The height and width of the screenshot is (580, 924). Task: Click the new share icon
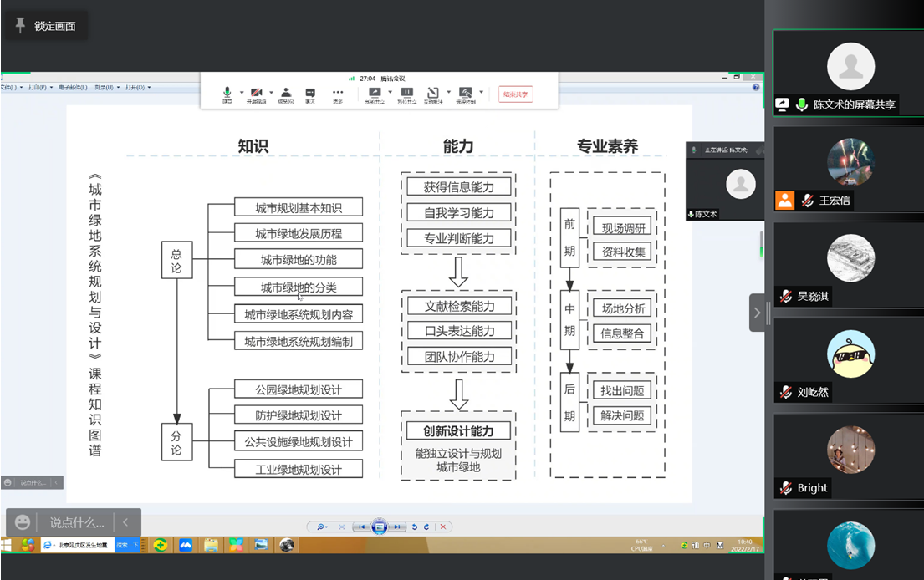375,94
